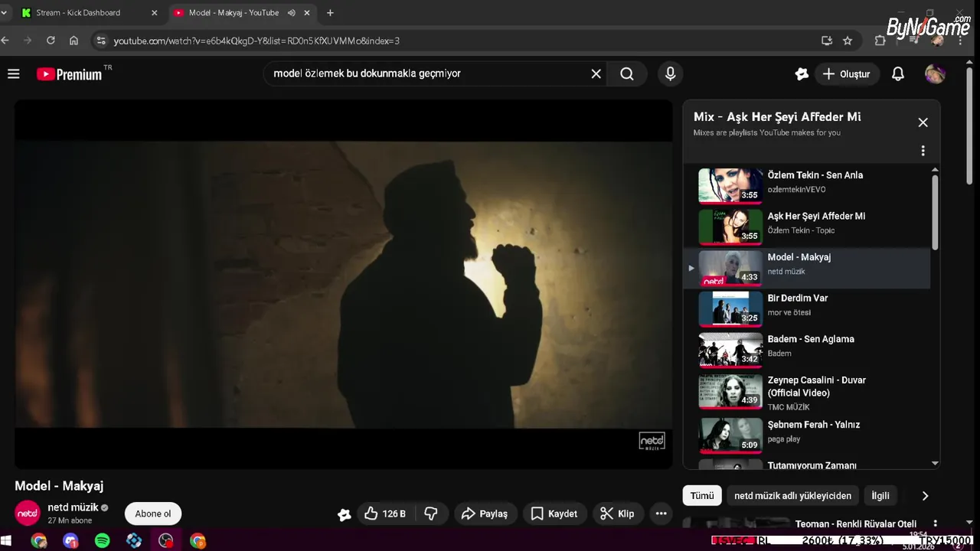Open a new browser tab

(330, 13)
